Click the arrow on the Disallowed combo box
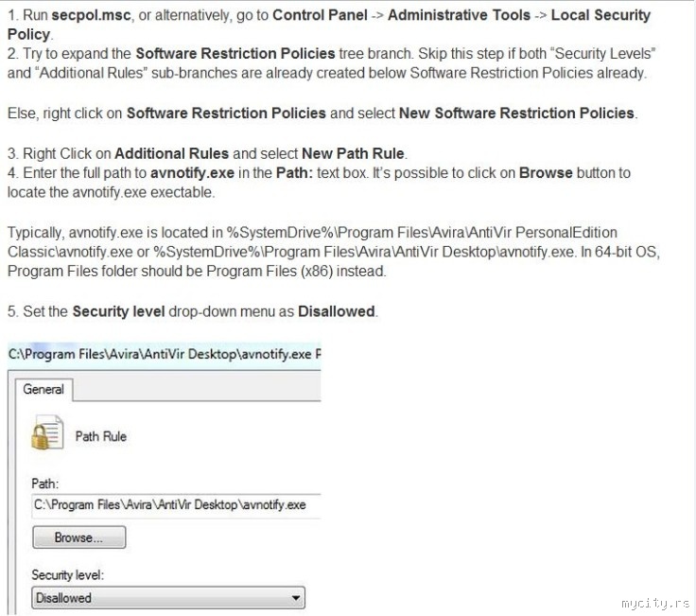696x616 pixels. [x=296, y=598]
